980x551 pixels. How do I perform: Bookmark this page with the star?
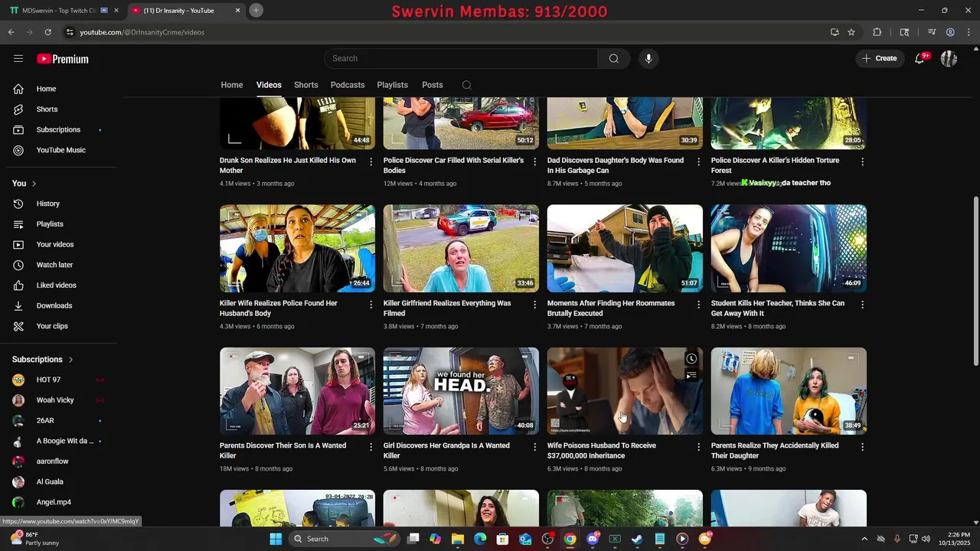click(x=851, y=32)
